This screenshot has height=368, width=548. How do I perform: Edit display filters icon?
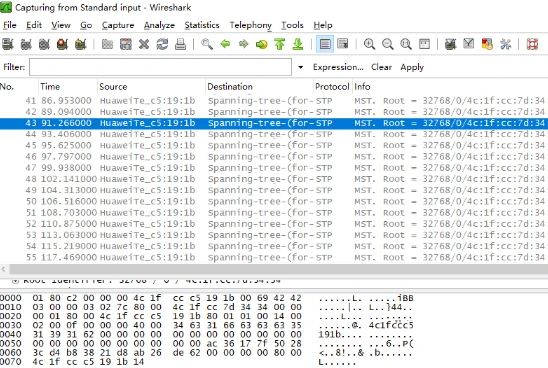[469, 44]
